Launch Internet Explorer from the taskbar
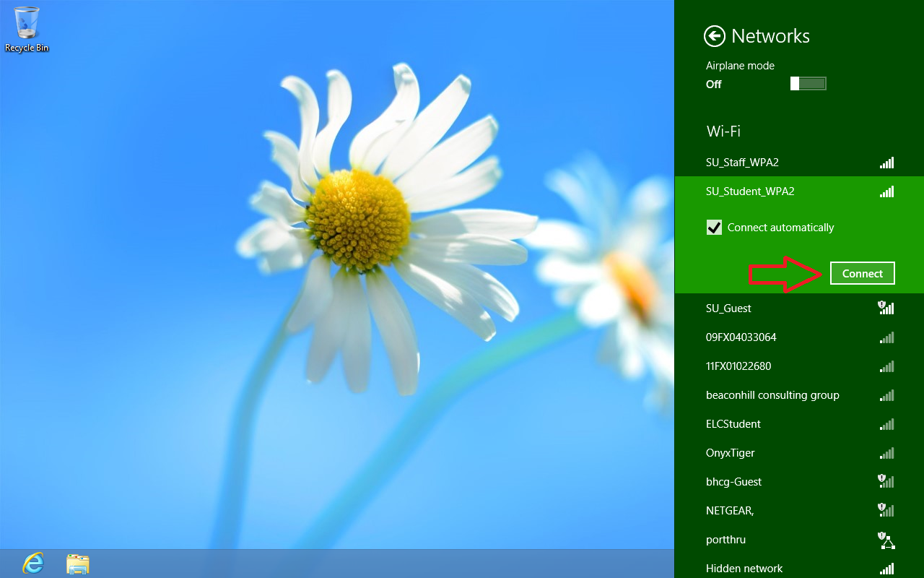 [x=33, y=563]
